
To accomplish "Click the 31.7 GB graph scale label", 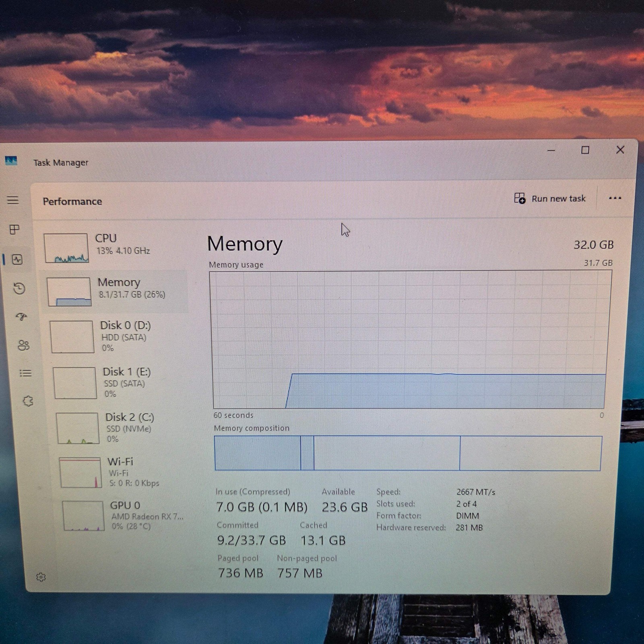I will tap(598, 263).
